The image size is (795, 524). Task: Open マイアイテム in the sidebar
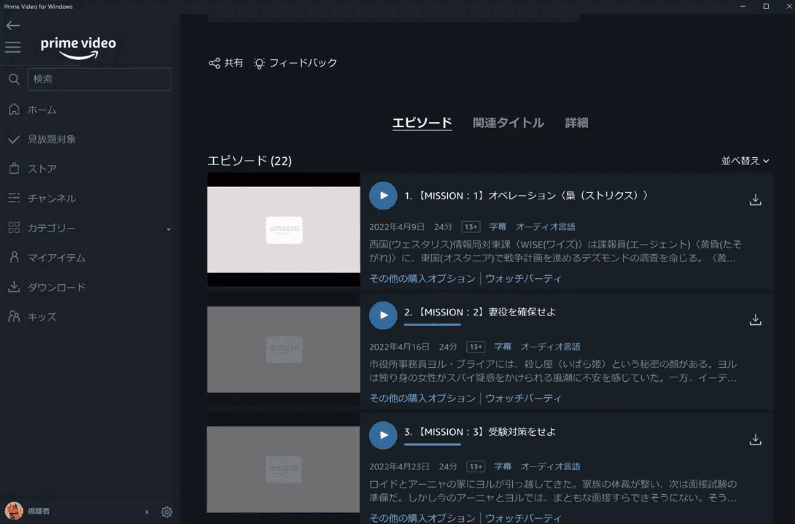(56, 258)
